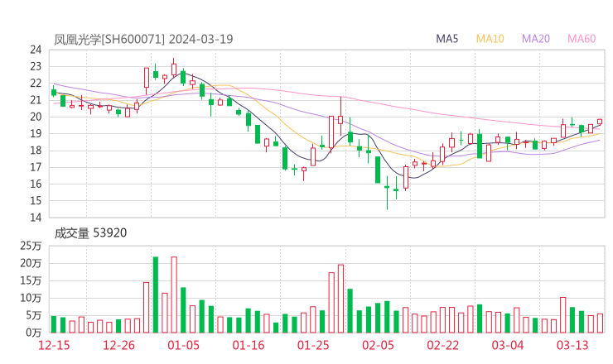The width and height of the screenshot is (613, 364).
Task: Click the 15万 volume axis label
Action: [x=31, y=280]
